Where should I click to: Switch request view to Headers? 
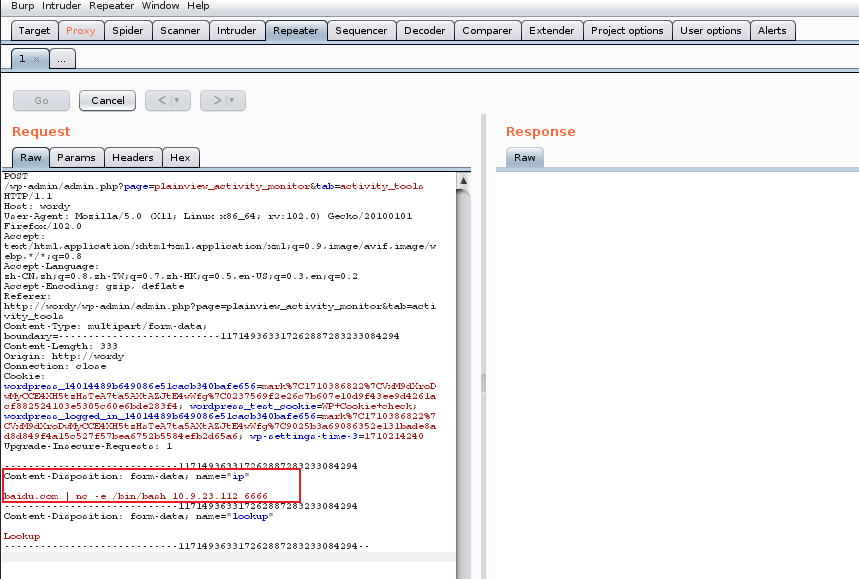(x=133, y=158)
